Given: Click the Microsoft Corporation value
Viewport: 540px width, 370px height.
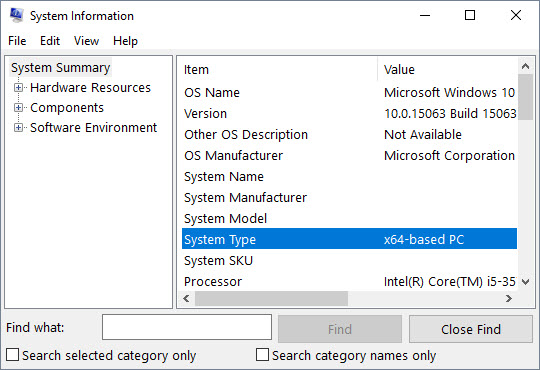Looking at the screenshot, I should [449, 156].
